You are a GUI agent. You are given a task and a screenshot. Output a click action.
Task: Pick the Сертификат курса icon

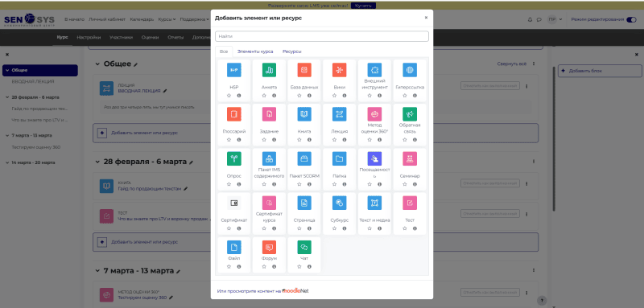pyautogui.click(x=269, y=203)
